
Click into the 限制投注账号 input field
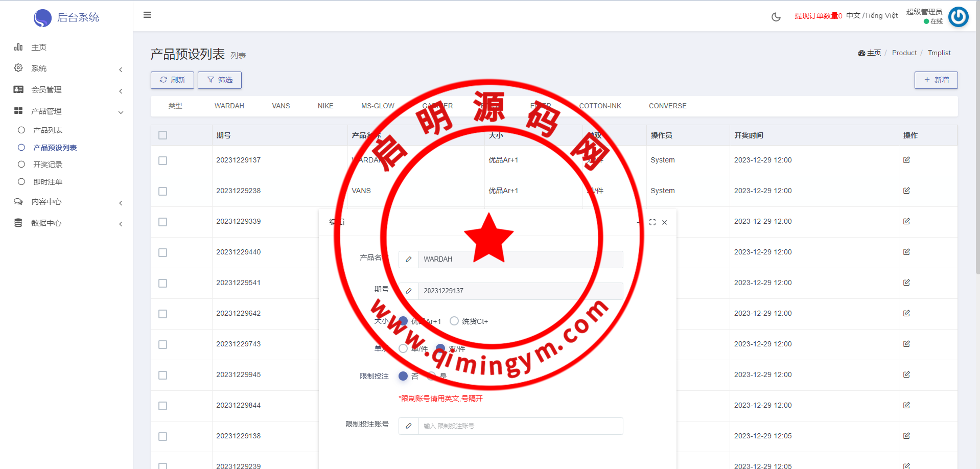(x=520, y=426)
